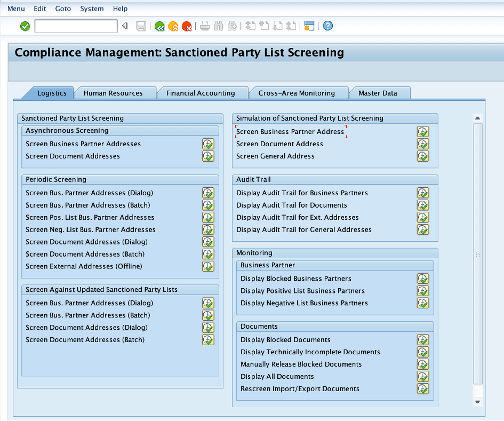Execute Display Audit Trail for Business Partners
The height and width of the screenshot is (421, 504).
[423, 193]
